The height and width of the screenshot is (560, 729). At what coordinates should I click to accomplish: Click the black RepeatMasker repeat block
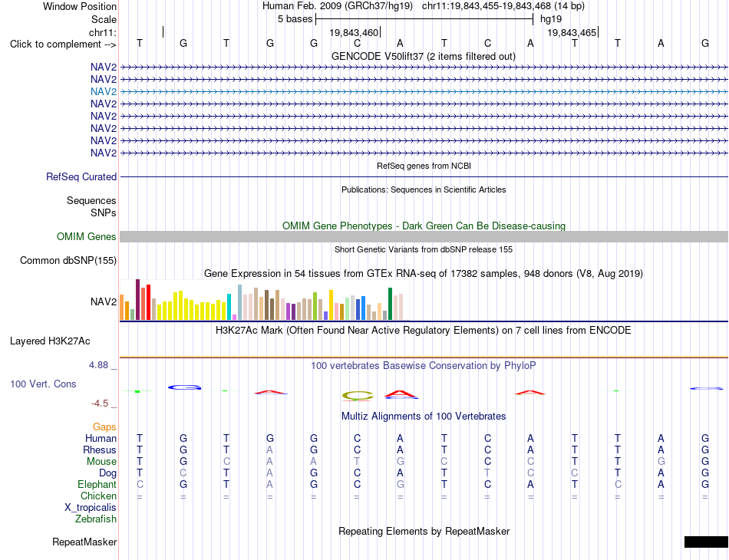coord(706,542)
